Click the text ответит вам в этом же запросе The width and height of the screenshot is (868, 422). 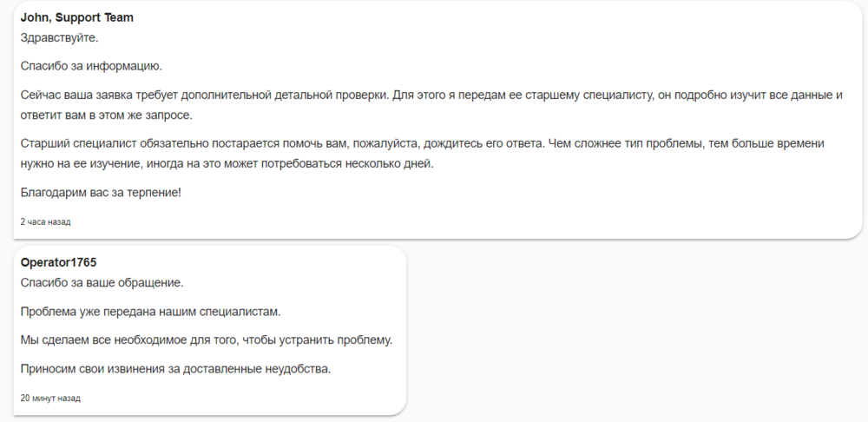coord(106,115)
